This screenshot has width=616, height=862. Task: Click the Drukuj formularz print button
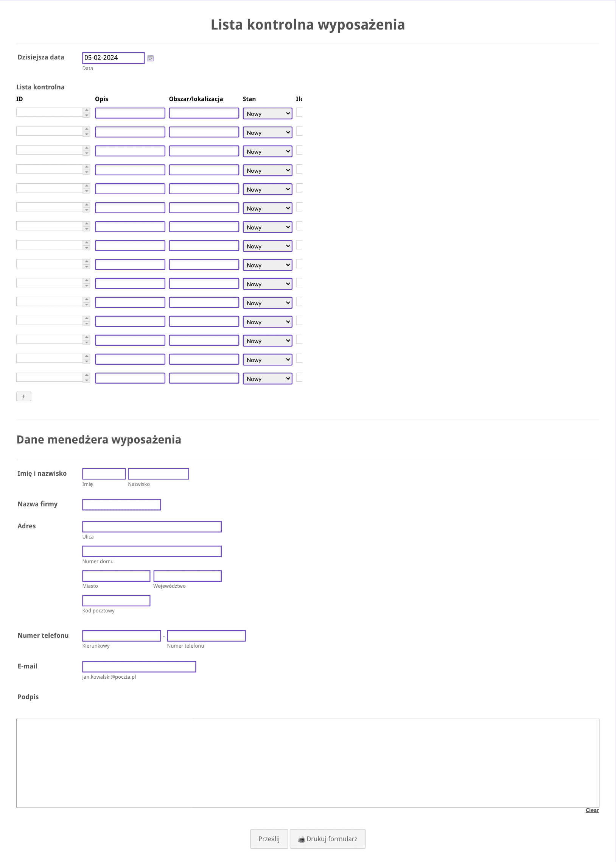click(x=327, y=839)
